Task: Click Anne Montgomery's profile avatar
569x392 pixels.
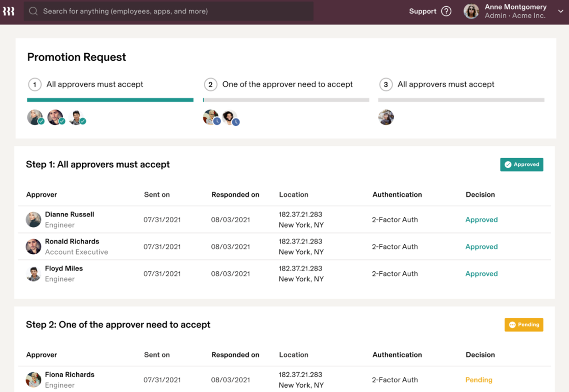Action: pyautogui.click(x=471, y=11)
